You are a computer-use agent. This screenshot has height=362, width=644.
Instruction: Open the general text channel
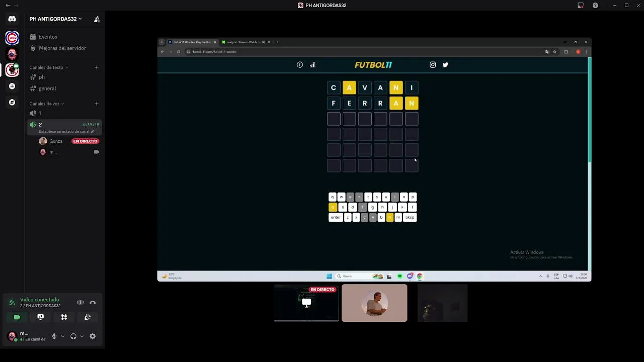pos(64,88)
